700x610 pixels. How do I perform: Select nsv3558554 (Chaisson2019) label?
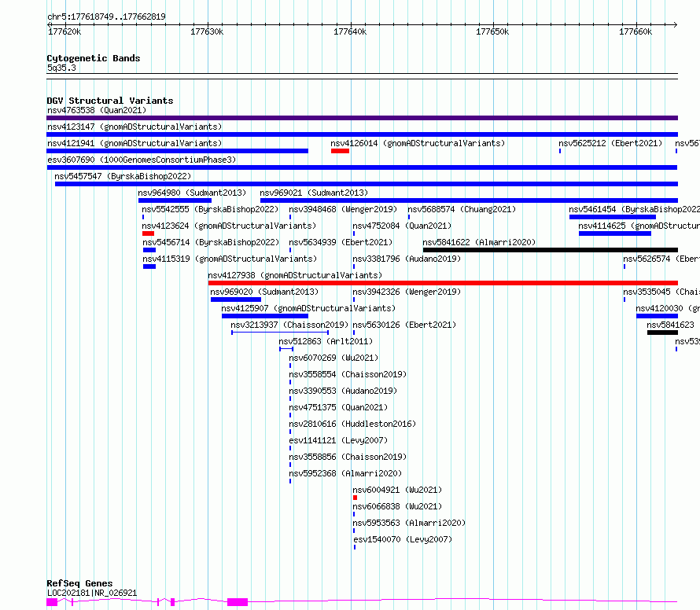point(348,374)
